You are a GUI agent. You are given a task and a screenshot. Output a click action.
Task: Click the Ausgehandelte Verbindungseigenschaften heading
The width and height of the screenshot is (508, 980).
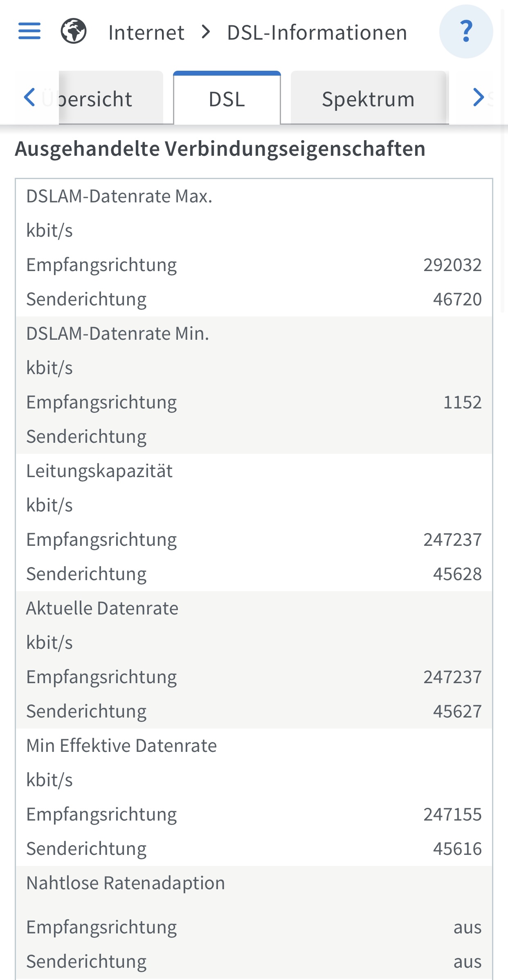(220, 149)
